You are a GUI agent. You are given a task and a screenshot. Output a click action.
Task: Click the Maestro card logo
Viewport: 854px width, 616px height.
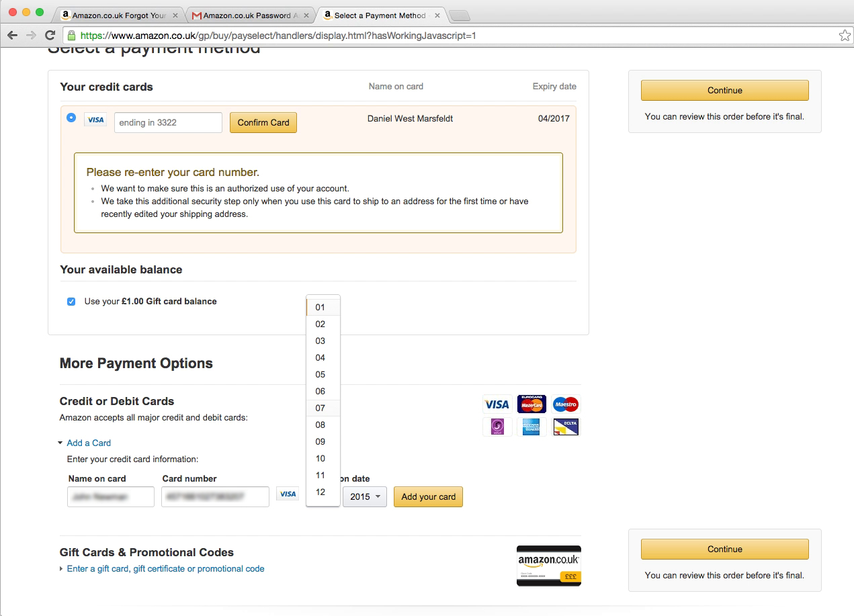click(x=565, y=404)
